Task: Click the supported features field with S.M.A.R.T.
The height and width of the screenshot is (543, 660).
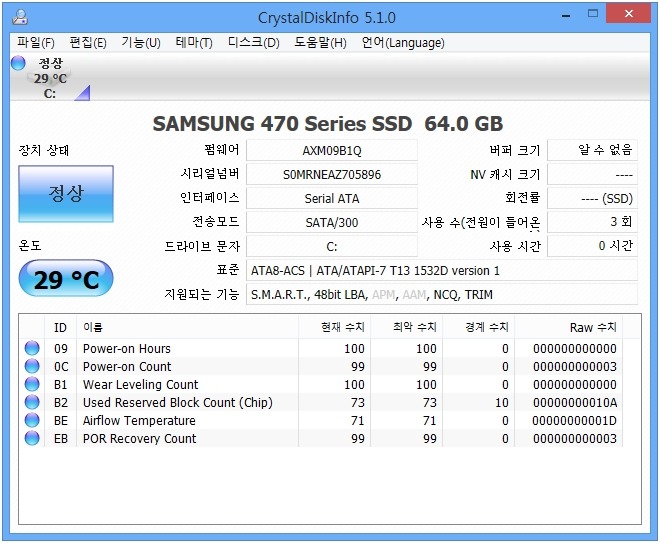Action: click(442, 294)
